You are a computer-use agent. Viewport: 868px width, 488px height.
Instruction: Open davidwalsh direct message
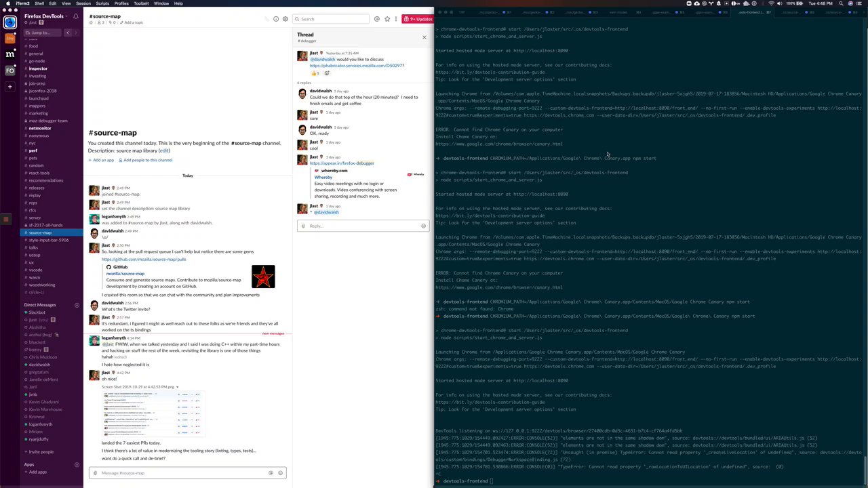tap(39, 365)
